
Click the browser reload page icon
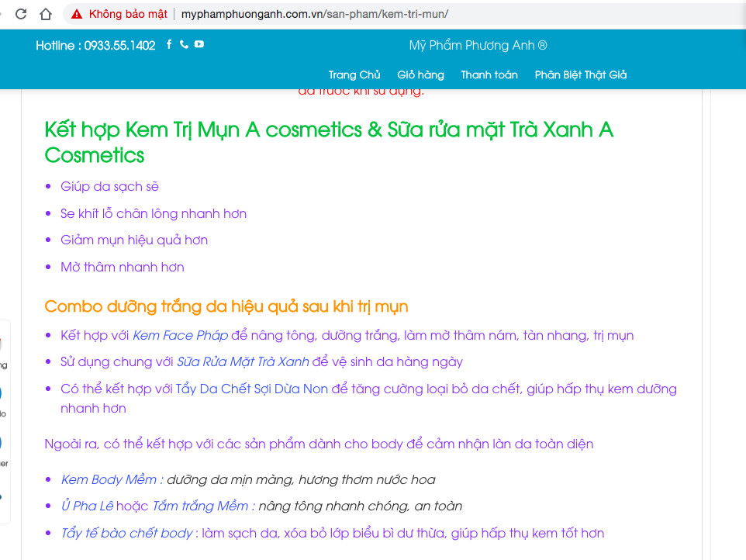tap(21, 14)
